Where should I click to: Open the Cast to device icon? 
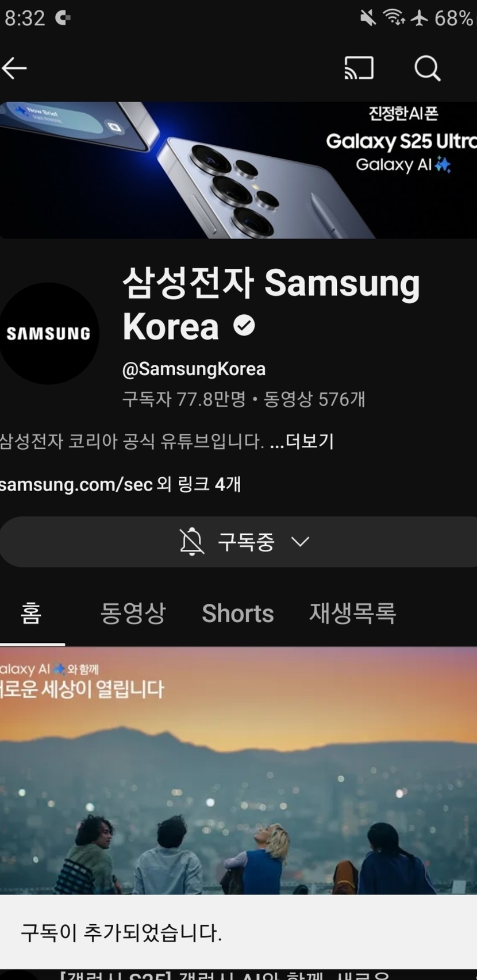pyautogui.click(x=359, y=68)
